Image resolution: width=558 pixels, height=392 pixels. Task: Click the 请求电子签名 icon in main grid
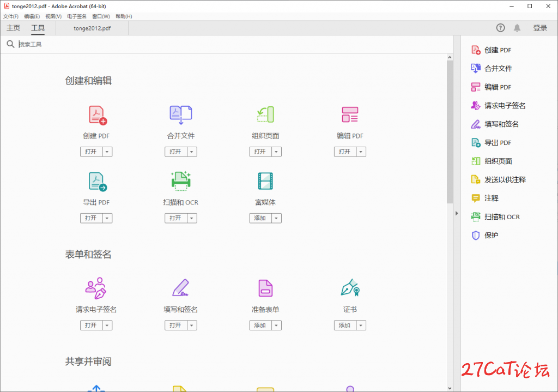(96, 288)
